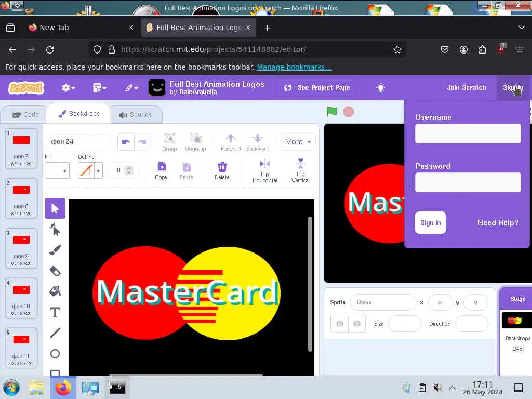
Task: Open the Edit pencil menu dropdown
Action: point(131,88)
